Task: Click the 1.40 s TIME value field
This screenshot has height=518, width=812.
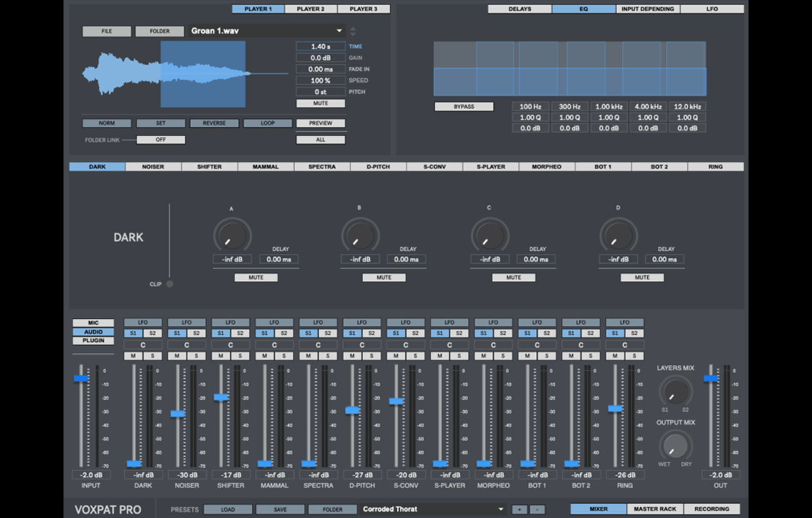Action: (320, 47)
